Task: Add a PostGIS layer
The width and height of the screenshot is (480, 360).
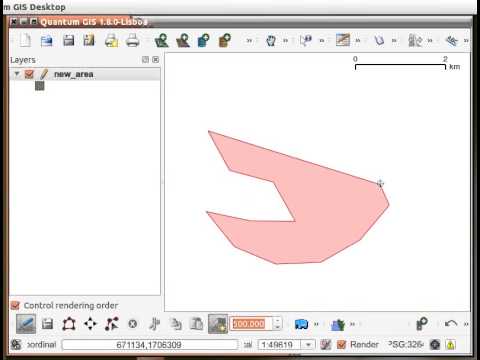Action: pyautogui.click(x=204, y=41)
